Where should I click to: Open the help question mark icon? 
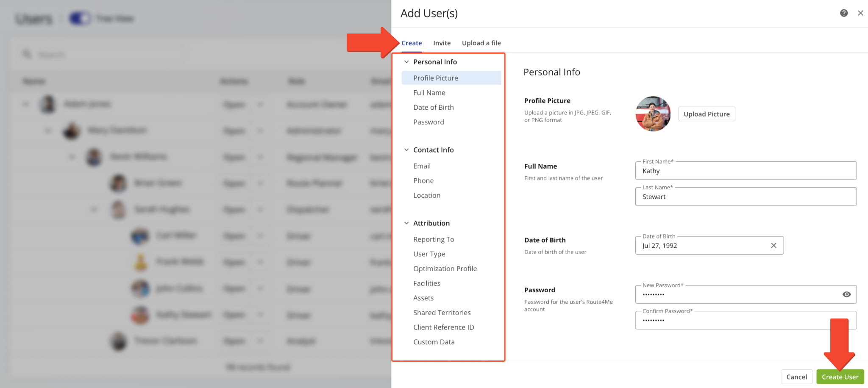click(x=844, y=13)
